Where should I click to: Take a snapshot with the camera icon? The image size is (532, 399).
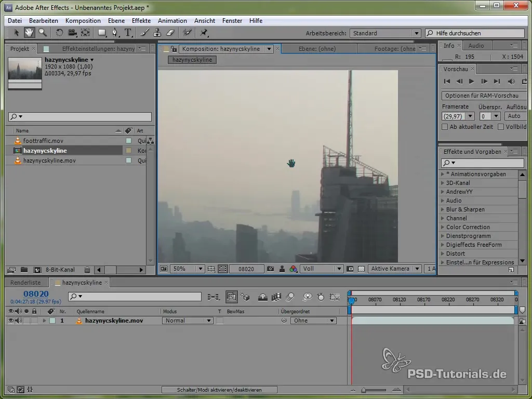(x=270, y=269)
